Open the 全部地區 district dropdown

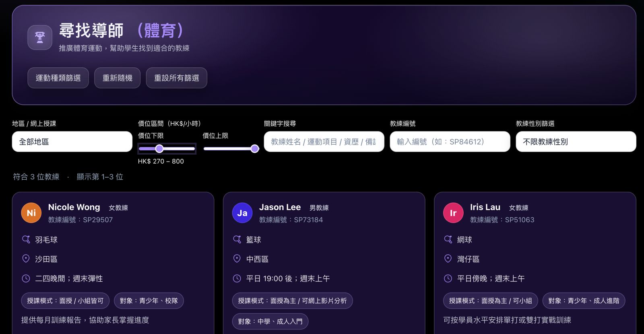point(72,141)
